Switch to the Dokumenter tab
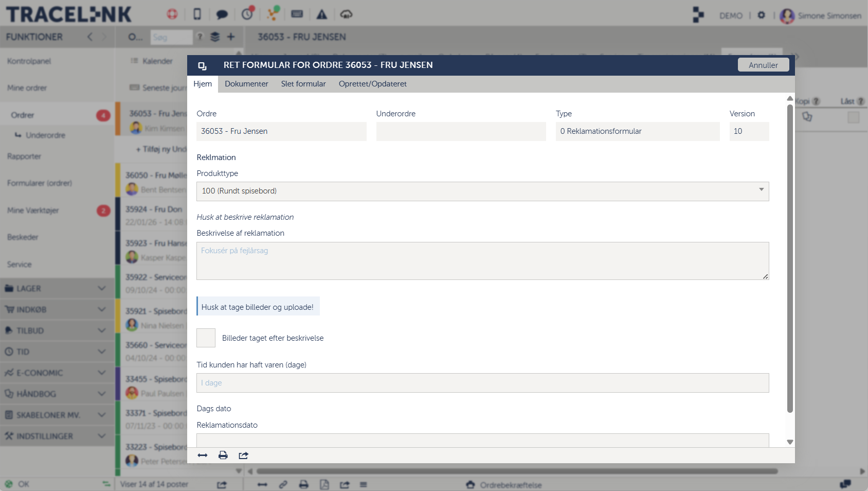 [x=246, y=84]
